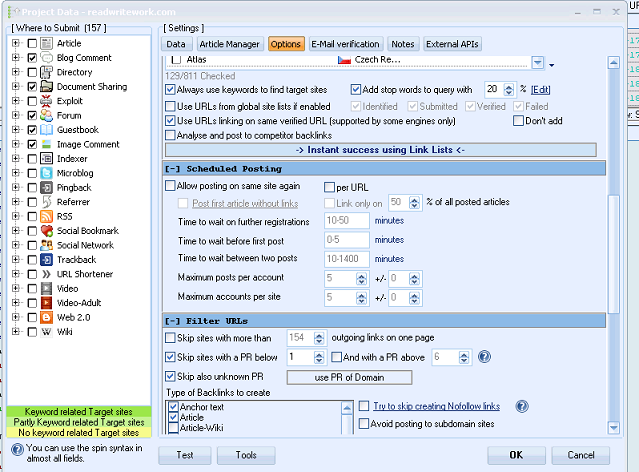Viewport: 639px width, 472px height.
Task: Open the Article Manager tab
Action: click(x=229, y=44)
